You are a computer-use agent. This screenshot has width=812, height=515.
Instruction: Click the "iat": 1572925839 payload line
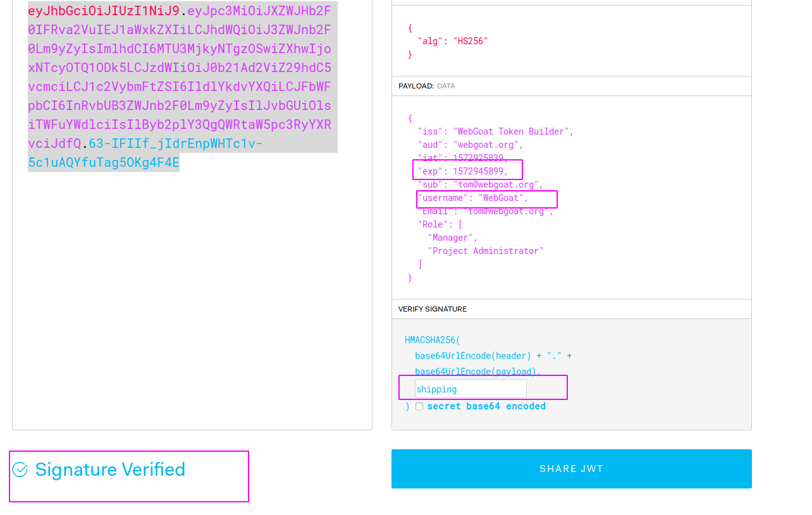click(463, 158)
